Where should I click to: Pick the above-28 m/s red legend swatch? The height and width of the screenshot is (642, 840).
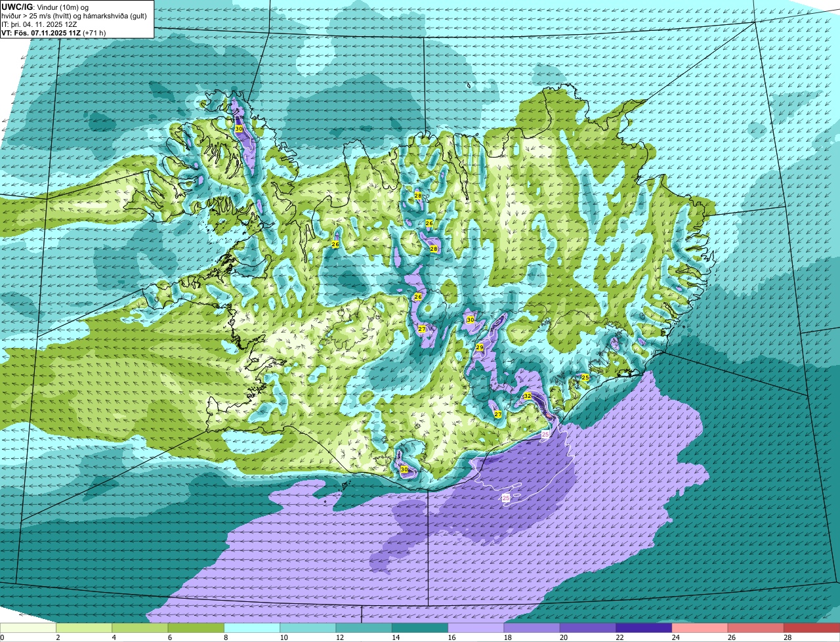coord(812,628)
